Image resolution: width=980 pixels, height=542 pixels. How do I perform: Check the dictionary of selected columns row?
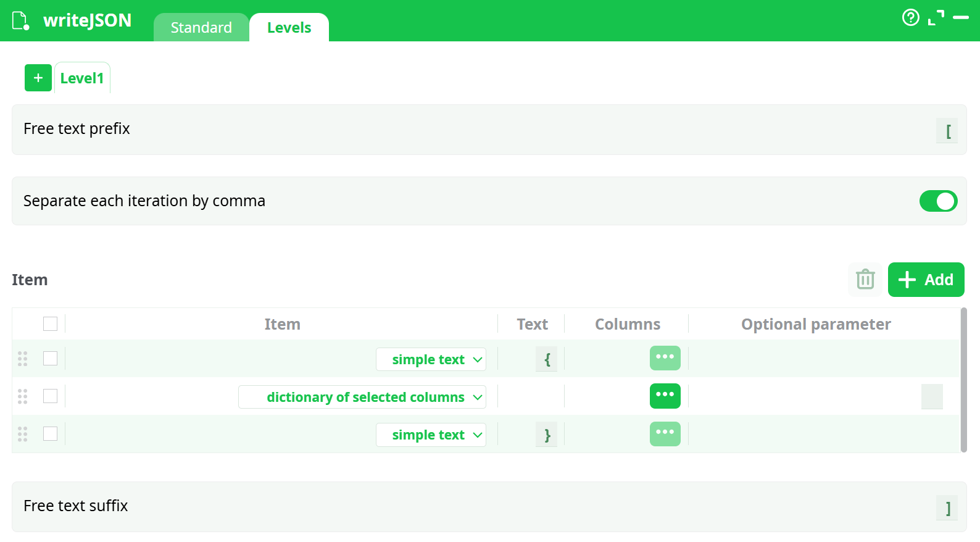coord(51,396)
